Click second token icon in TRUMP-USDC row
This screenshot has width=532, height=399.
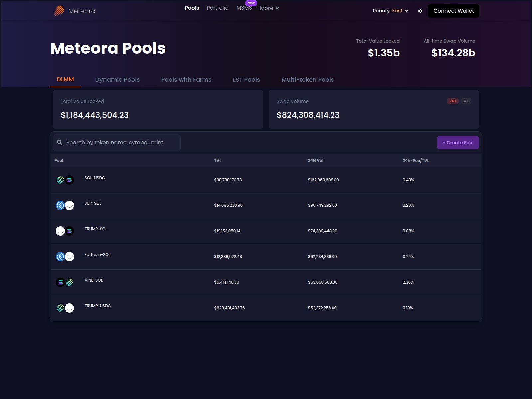click(69, 308)
